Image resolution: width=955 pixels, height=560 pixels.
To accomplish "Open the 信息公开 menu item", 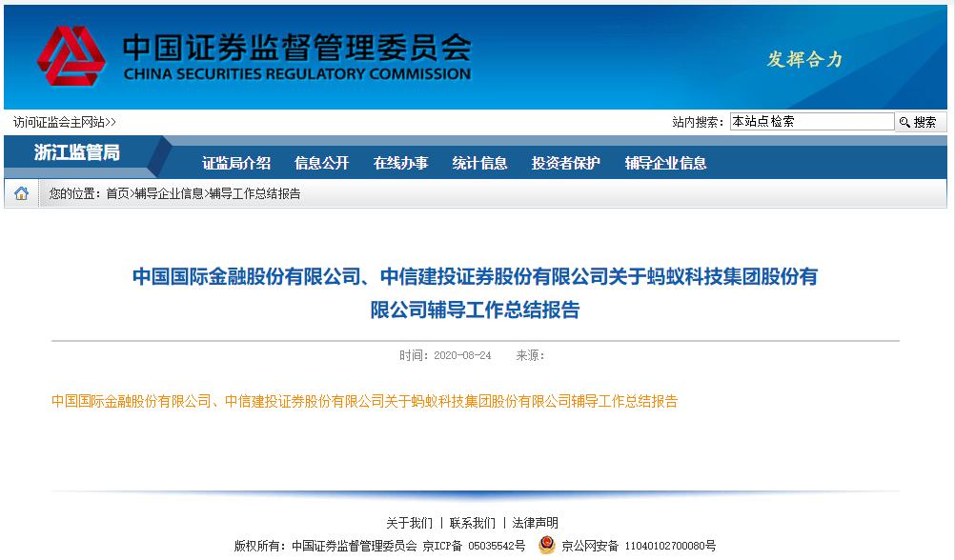I will point(321,163).
